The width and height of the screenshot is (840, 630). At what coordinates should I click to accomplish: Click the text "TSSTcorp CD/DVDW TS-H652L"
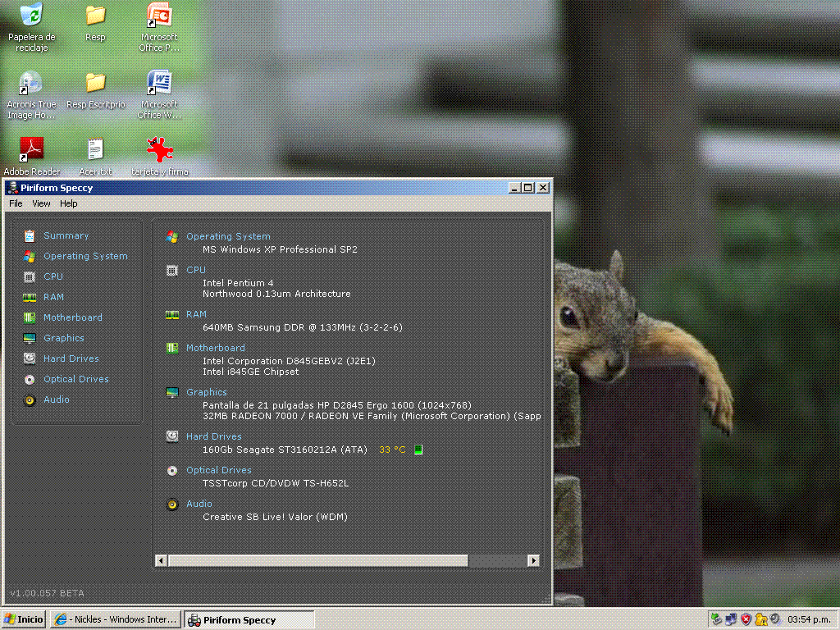[276, 483]
